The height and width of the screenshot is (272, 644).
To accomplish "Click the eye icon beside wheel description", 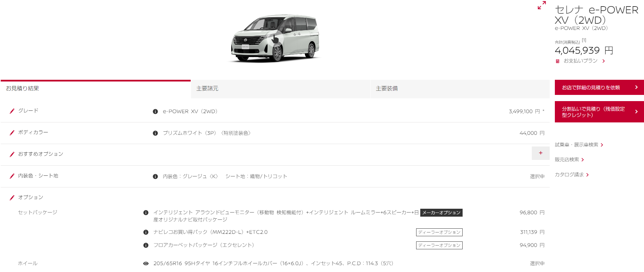I will (x=146, y=263).
